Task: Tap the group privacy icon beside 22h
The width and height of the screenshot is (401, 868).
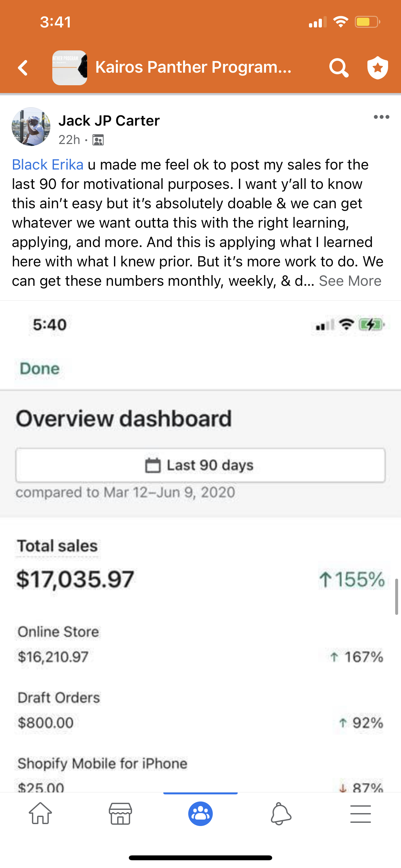Action: (x=98, y=140)
